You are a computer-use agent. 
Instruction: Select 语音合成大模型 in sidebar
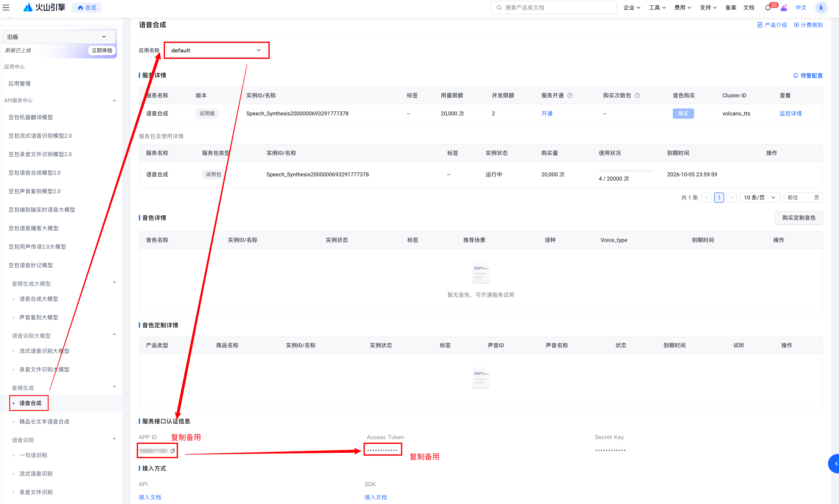click(39, 299)
